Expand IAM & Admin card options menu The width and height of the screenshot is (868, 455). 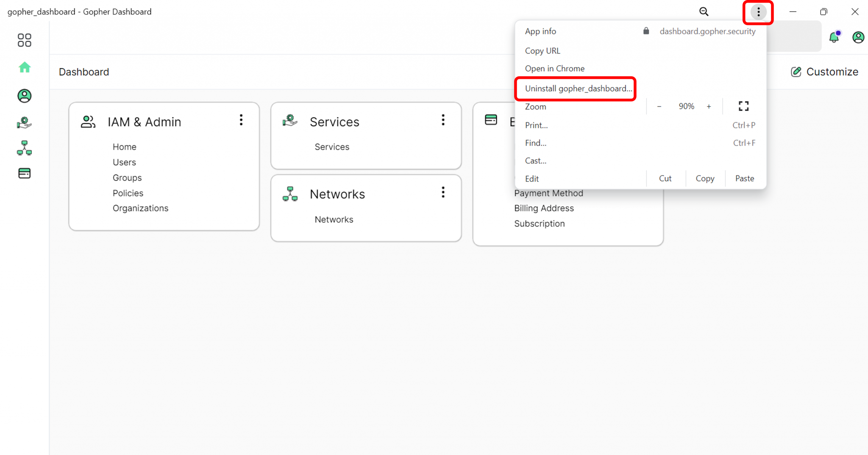tap(241, 120)
